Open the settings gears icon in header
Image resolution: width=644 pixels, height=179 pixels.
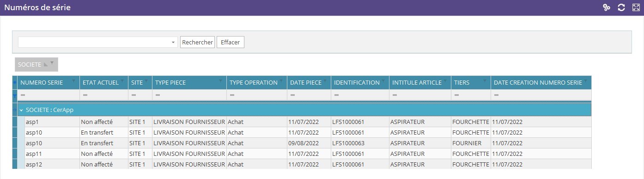click(x=607, y=7)
